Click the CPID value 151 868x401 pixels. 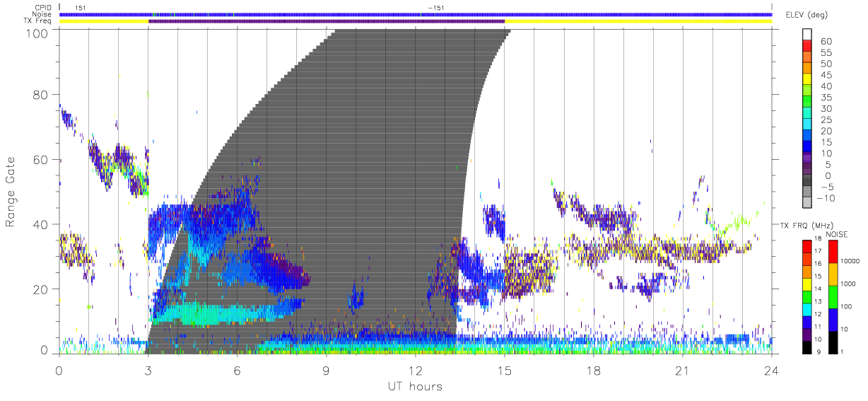(81, 8)
